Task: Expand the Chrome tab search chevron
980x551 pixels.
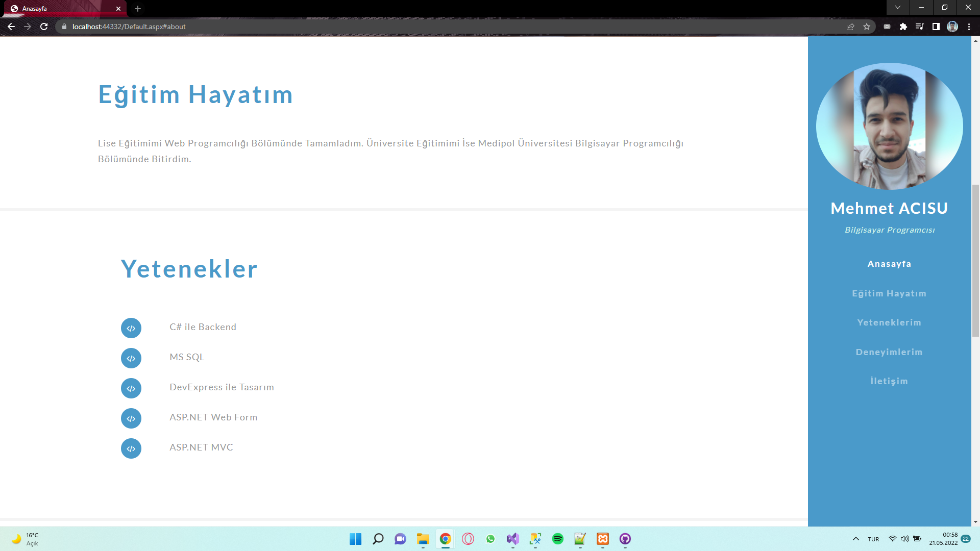Action: point(898,8)
